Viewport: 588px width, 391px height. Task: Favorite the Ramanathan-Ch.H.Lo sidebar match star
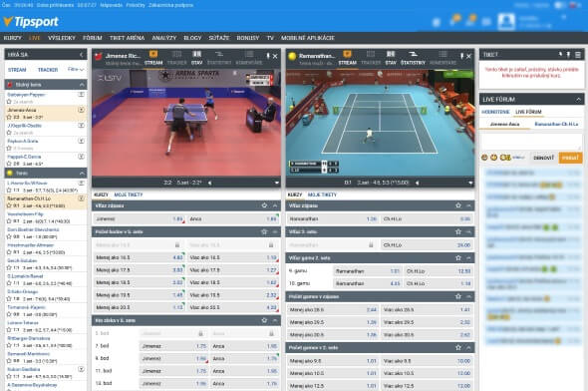point(9,205)
